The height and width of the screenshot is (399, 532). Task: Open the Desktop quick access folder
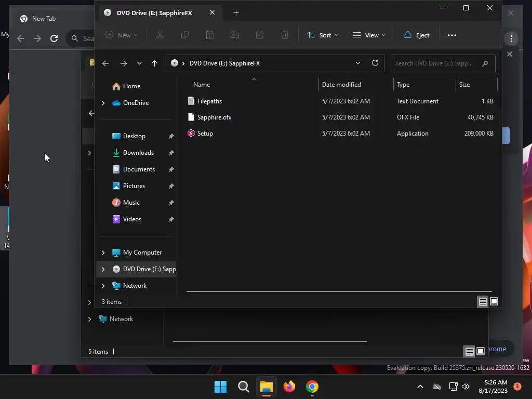coord(134,136)
